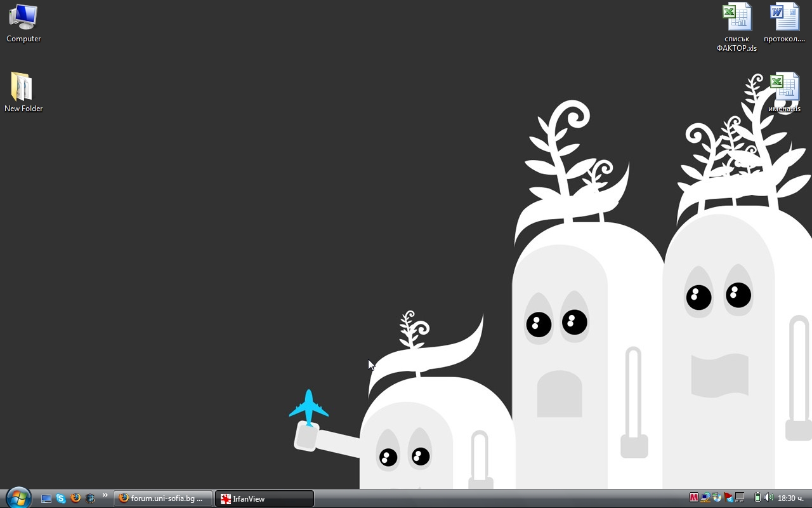Click Show Desktop in Quick Launch
The image size is (812, 508).
coord(46,498)
